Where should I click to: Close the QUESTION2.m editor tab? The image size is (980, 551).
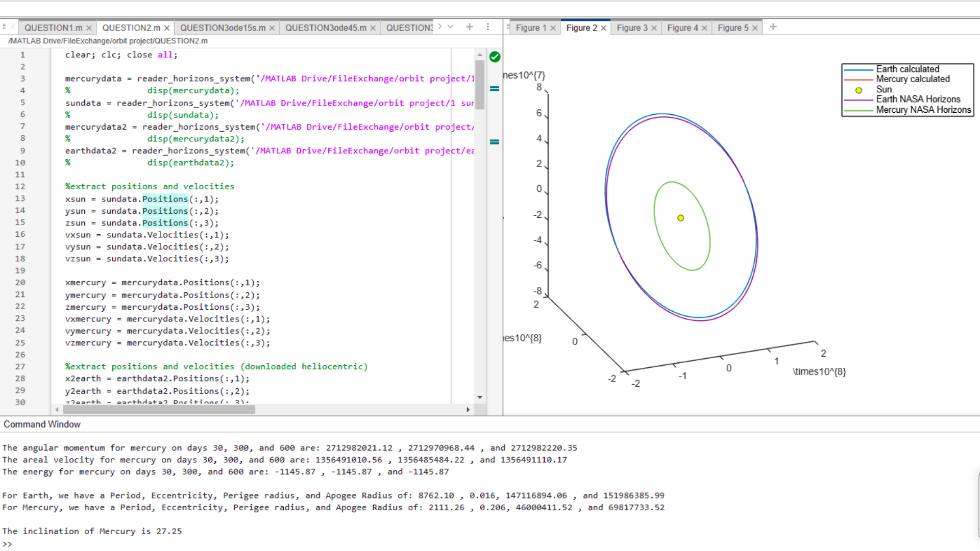(166, 28)
